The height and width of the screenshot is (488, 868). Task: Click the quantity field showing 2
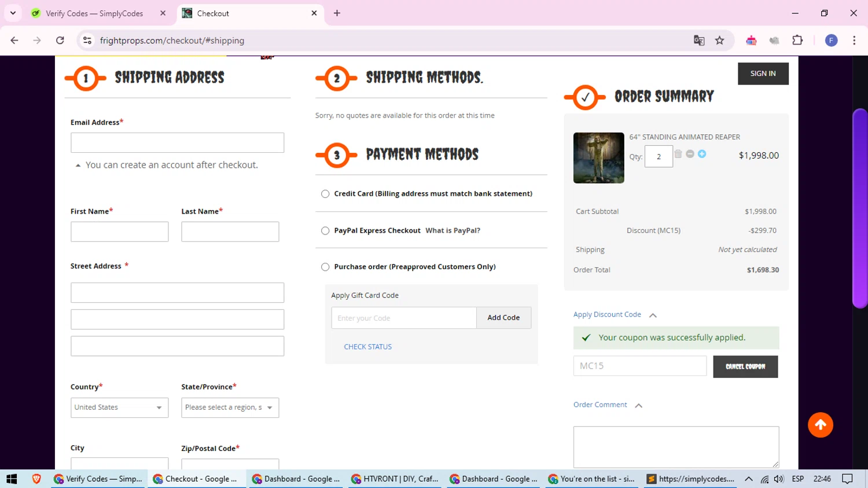(x=659, y=156)
